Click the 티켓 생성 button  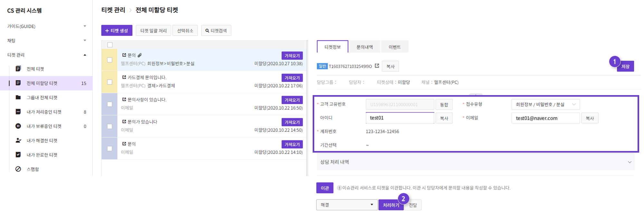point(117,31)
